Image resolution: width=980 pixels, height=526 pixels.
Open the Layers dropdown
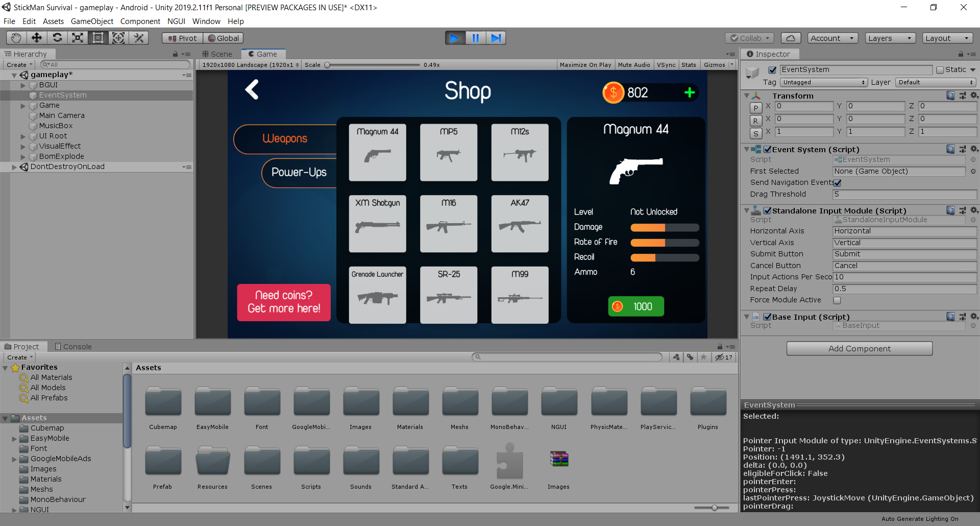coord(890,38)
